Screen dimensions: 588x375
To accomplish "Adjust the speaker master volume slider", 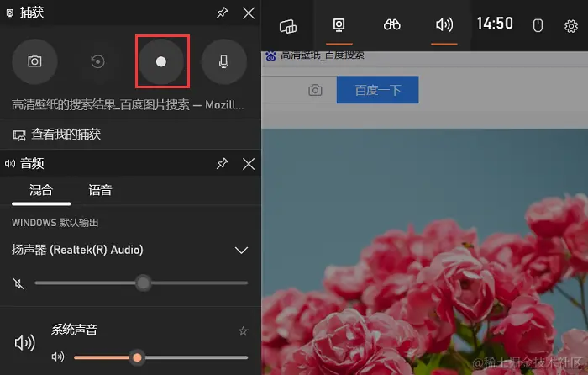I will click(141, 283).
